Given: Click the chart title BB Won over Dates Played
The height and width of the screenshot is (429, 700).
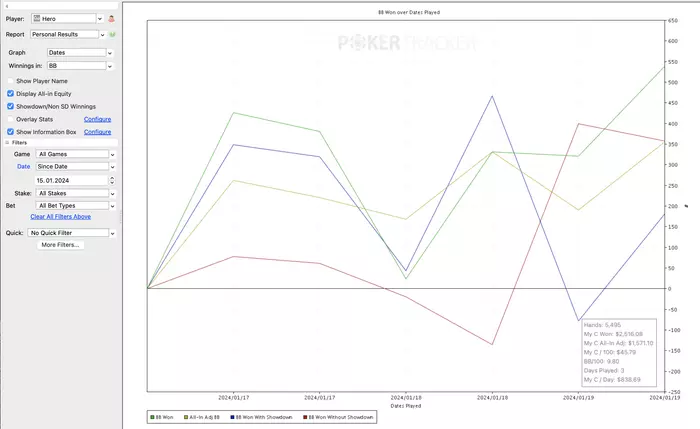Looking at the screenshot, I should [409, 12].
